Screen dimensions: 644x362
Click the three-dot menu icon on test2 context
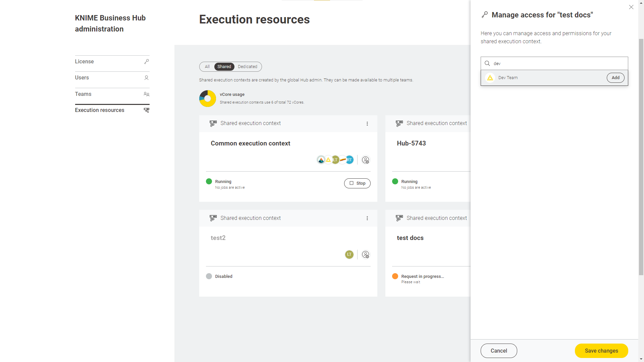[x=367, y=218]
